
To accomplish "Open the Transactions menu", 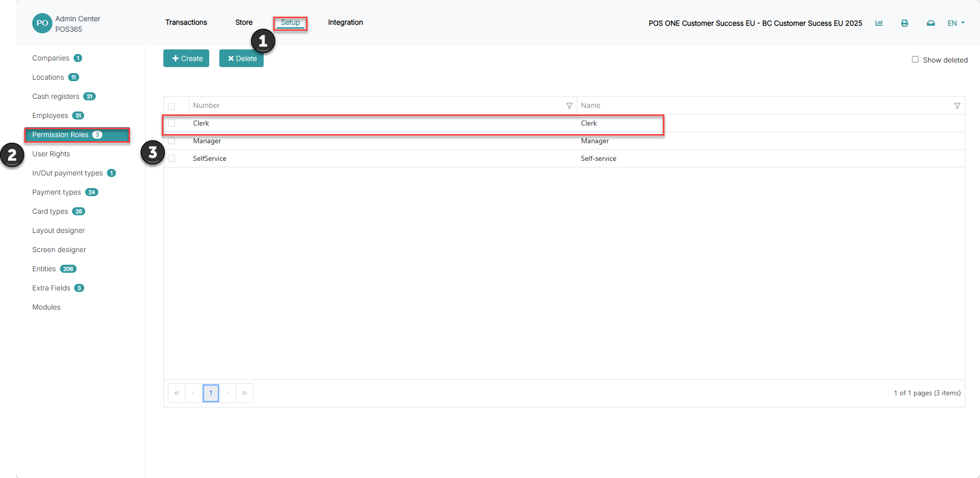I will 186,22.
